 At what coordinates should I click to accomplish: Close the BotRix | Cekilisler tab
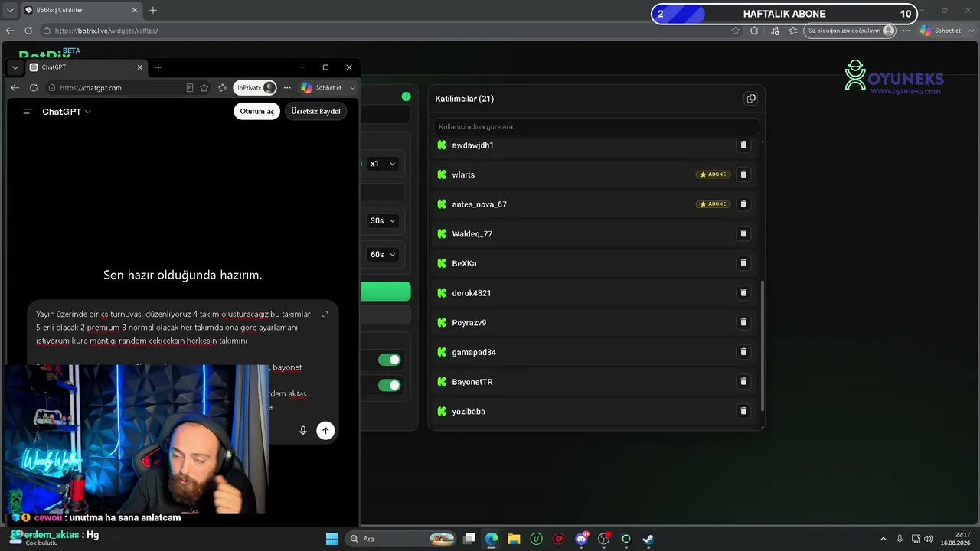[x=135, y=10]
